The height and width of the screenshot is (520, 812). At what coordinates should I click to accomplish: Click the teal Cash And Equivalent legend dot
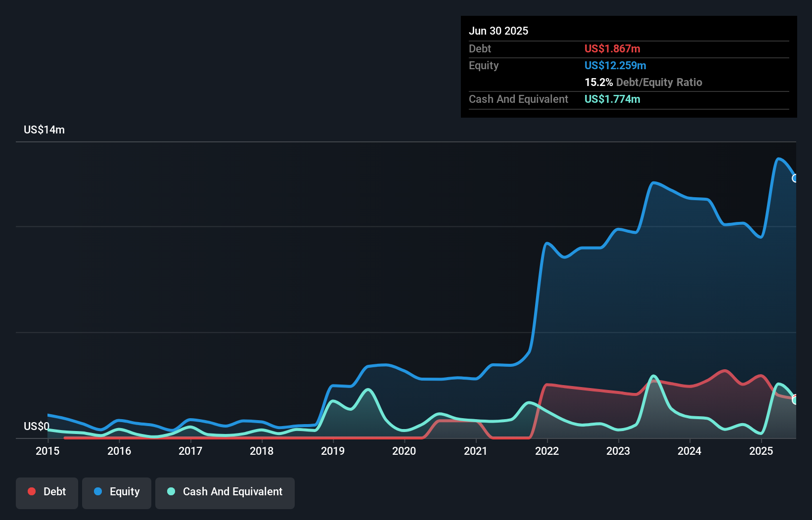pyautogui.click(x=170, y=491)
